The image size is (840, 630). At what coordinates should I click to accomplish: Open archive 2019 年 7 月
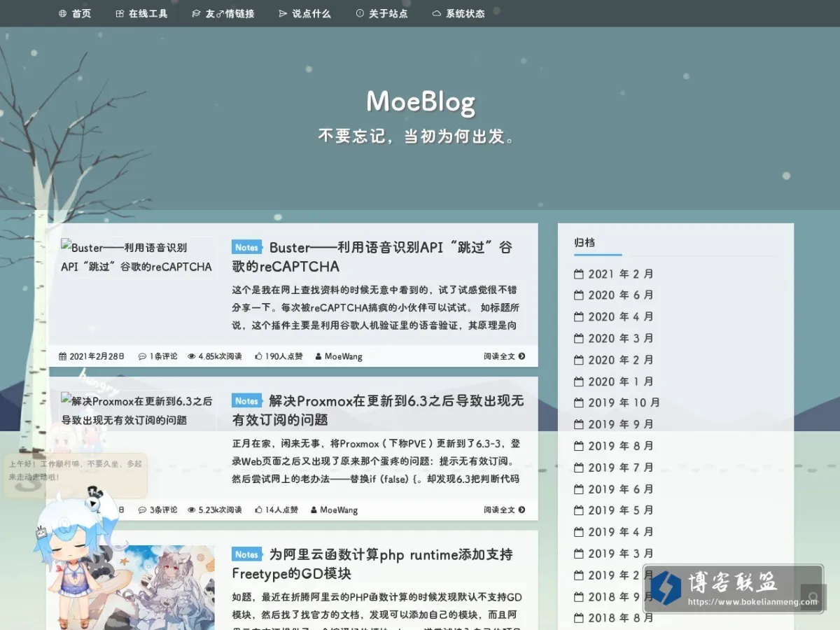click(614, 468)
